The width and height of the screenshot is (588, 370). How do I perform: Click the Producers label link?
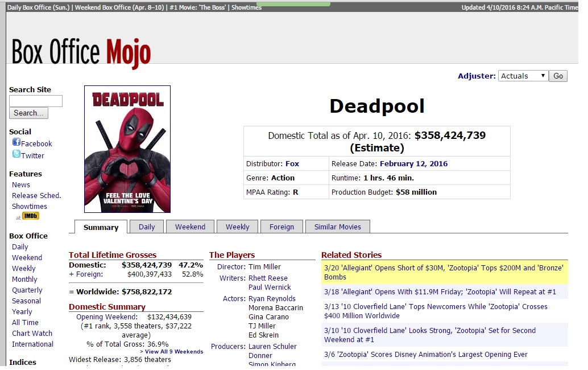228,346
